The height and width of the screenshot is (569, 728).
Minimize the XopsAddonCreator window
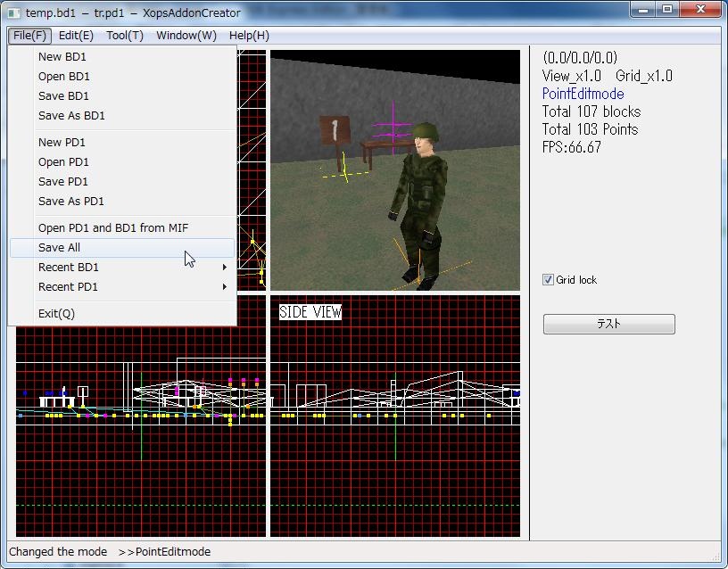[643, 10]
